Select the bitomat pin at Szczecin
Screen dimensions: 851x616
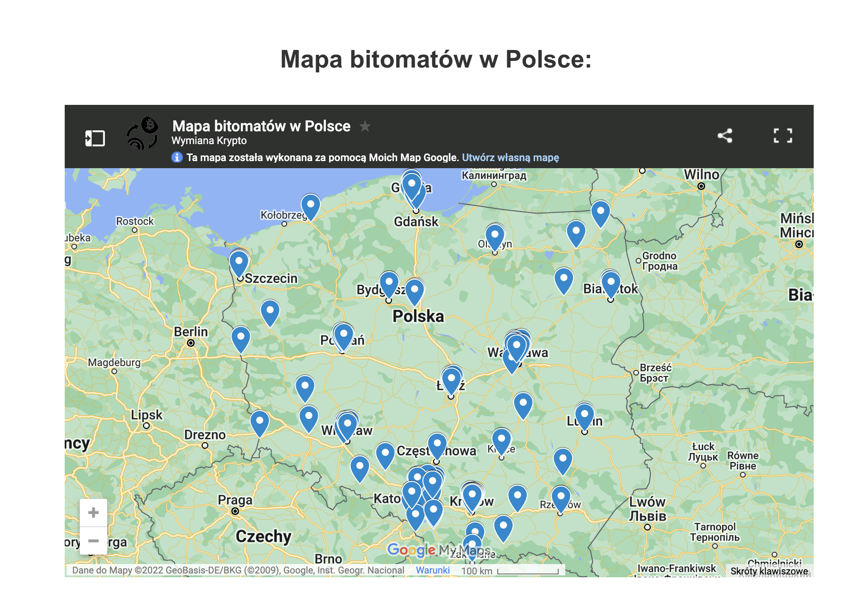tap(239, 262)
